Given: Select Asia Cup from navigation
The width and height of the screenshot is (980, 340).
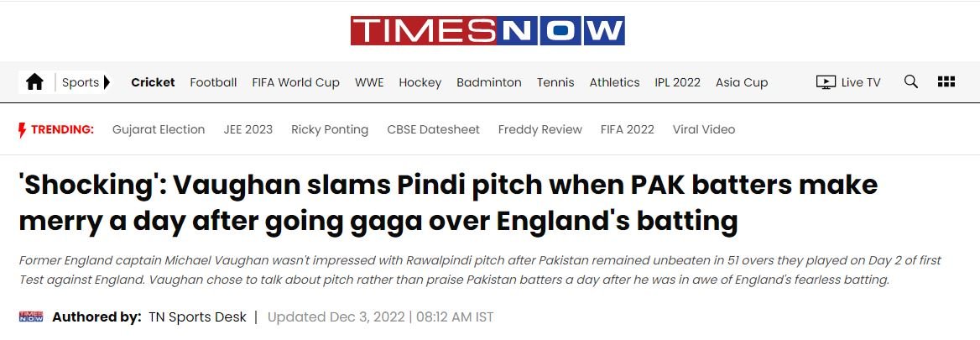Looking at the screenshot, I should (742, 82).
